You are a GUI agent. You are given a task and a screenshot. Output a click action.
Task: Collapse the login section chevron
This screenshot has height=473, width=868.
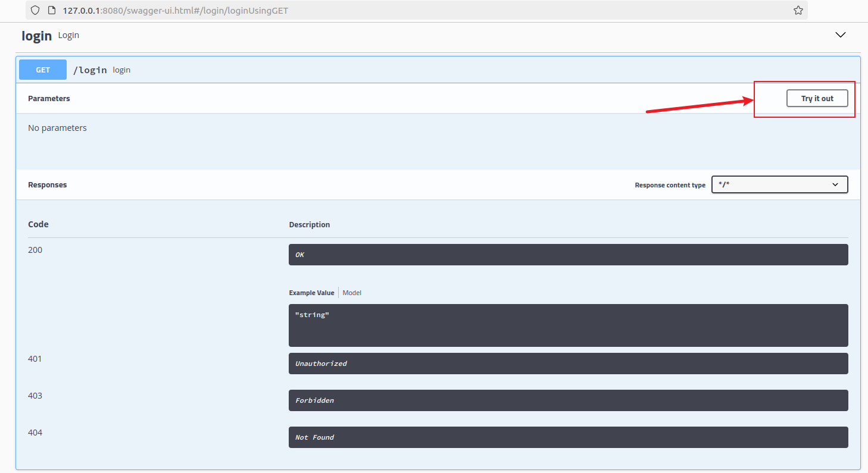click(x=841, y=35)
